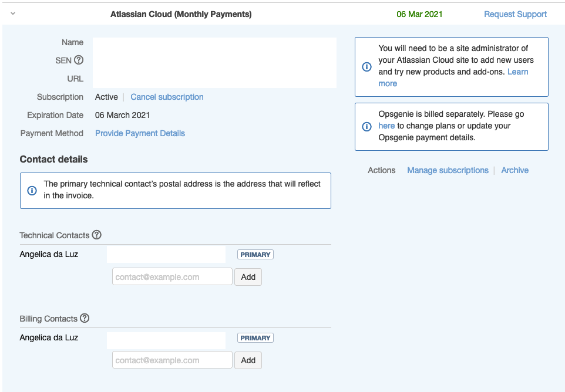Click the Billing Contacts section label
The width and height of the screenshot is (565, 392).
point(48,319)
